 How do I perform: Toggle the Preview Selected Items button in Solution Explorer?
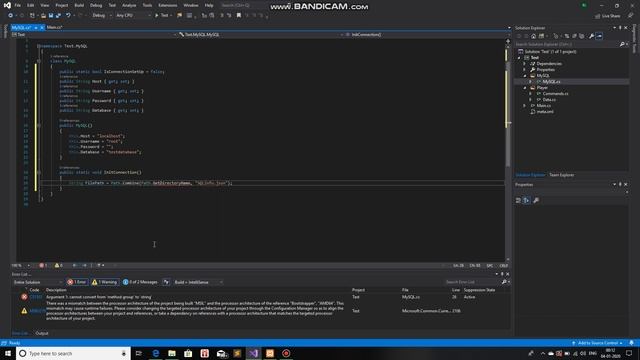[x=599, y=36]
